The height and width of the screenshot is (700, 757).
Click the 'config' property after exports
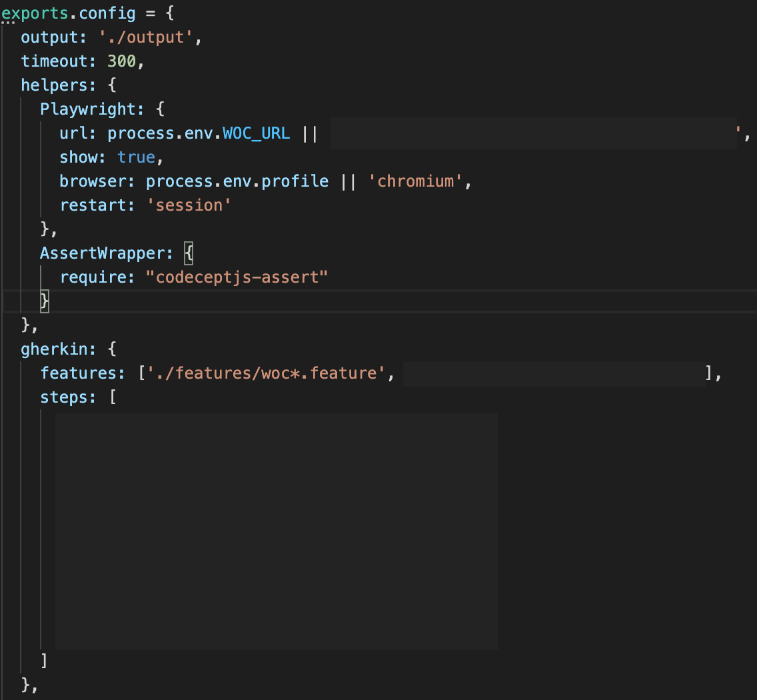click(107, 13)
